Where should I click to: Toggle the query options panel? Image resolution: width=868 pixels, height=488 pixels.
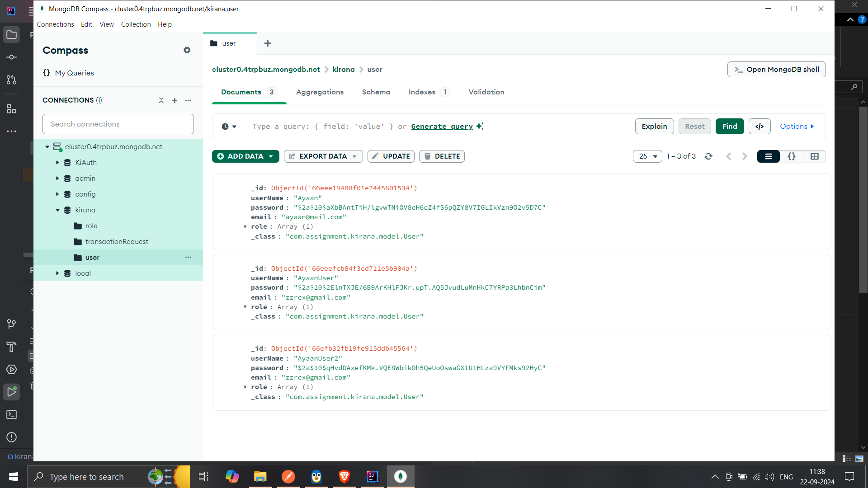[x=797, y=127]
